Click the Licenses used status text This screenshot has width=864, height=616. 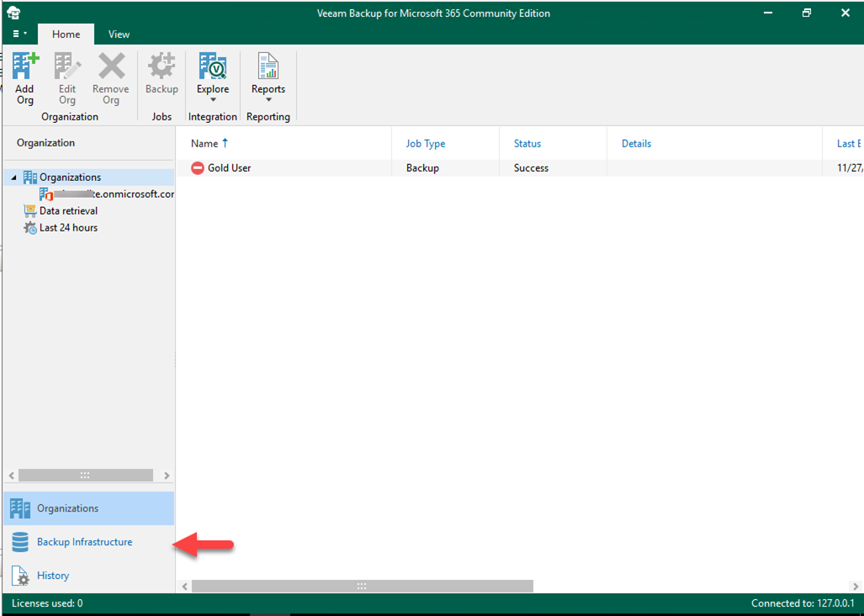coord(47,603)
